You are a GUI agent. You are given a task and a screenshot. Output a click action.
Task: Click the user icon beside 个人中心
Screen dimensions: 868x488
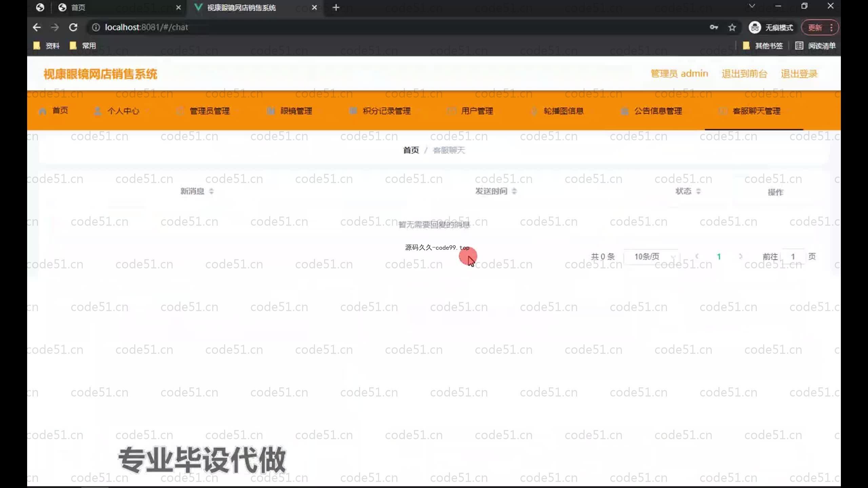click(x=98, y=111)
